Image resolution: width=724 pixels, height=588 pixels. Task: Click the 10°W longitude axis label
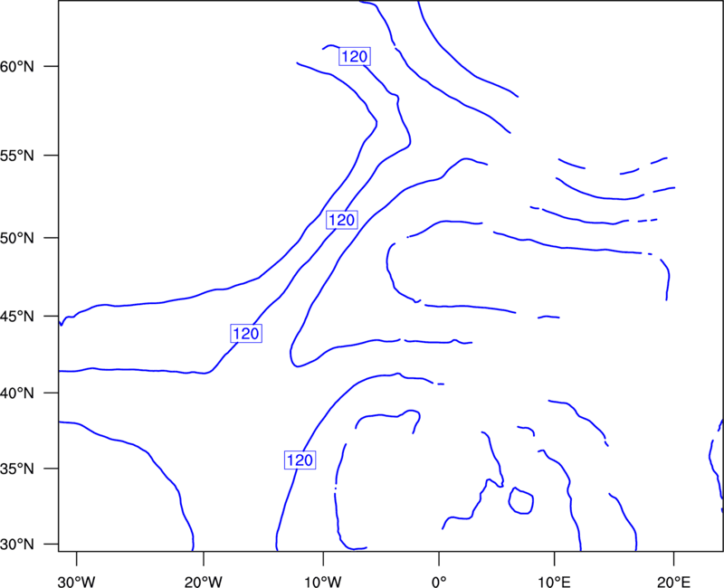coord(323,582)
